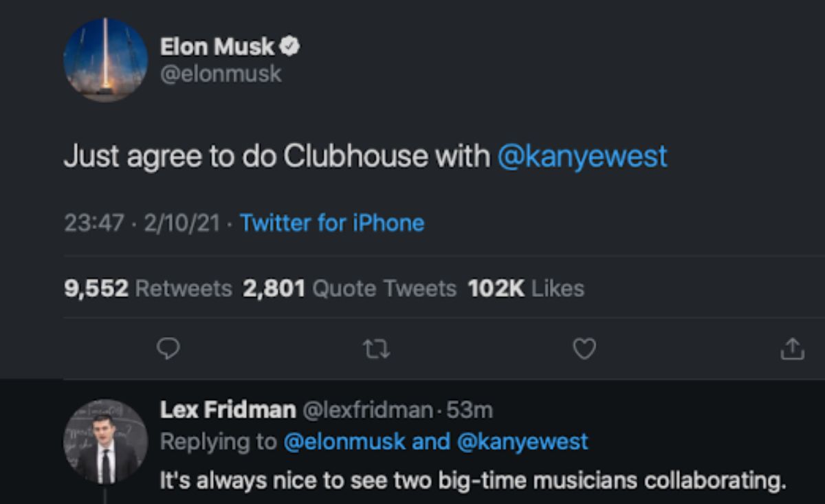Open Elon Musk's rocket profile picture

point(105,60)
